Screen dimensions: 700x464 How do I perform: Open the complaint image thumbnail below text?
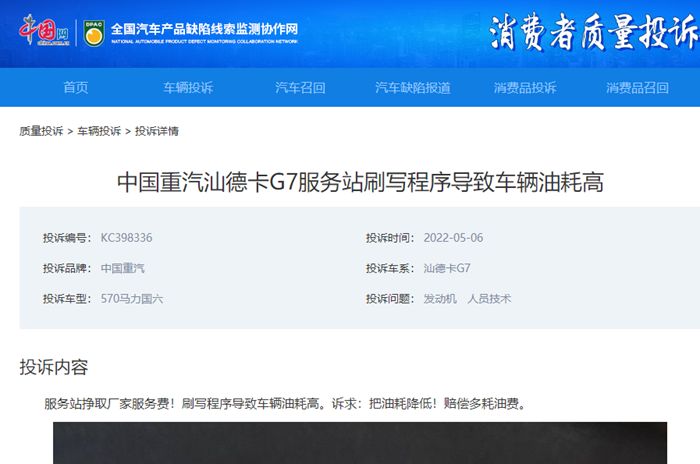(x=360, y=443)
